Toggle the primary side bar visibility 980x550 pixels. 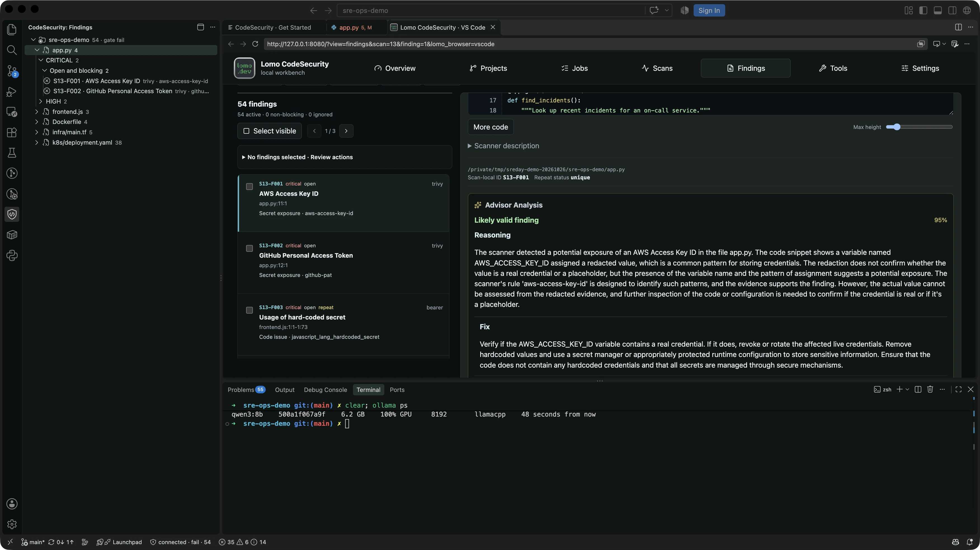coord(923,10)
